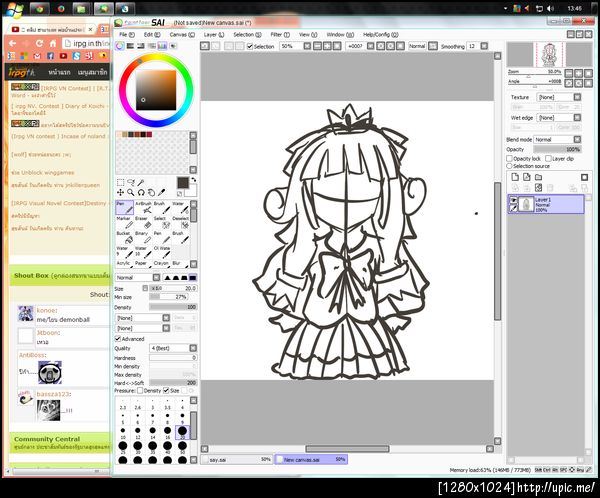Open the Layer menu
This screenshot has height=498, width=600.
point(214,34)
